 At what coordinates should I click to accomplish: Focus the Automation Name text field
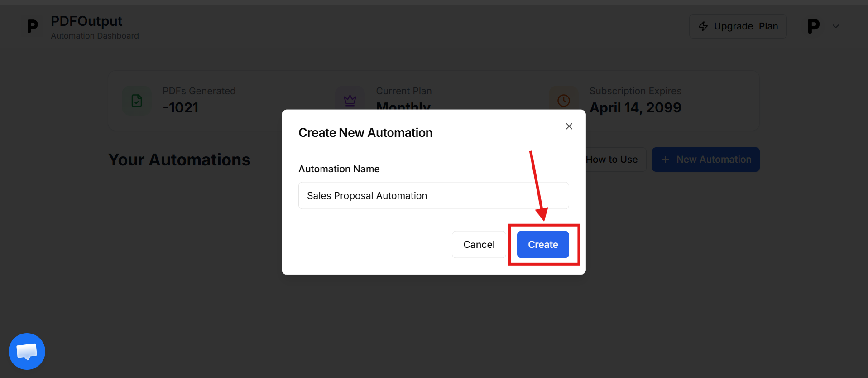coord(433,196)
